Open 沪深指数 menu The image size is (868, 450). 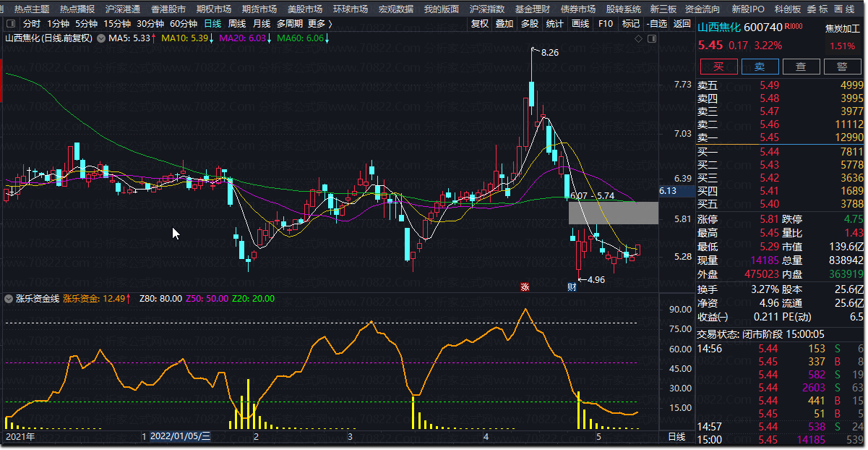pos(487,9)
